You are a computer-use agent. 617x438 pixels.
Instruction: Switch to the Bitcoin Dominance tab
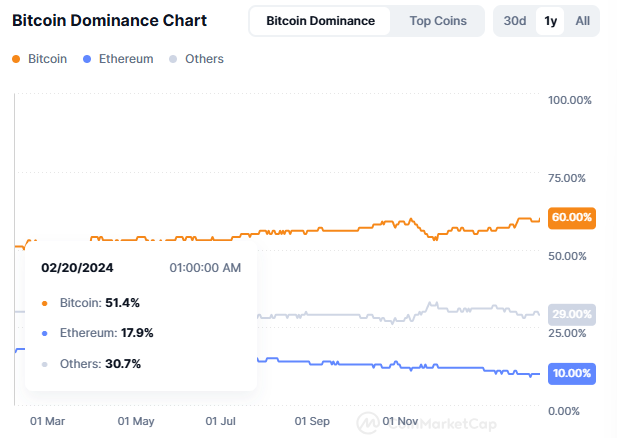[320, 21]
